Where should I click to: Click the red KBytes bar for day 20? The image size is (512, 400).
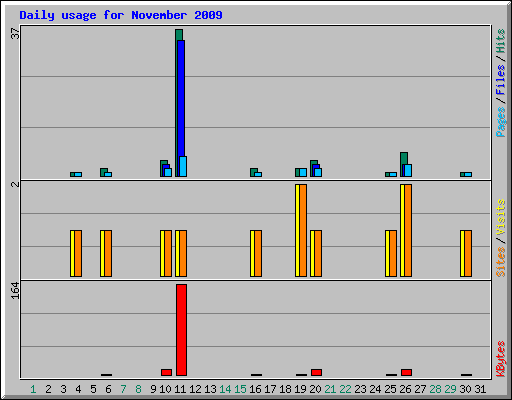point(316,372)
